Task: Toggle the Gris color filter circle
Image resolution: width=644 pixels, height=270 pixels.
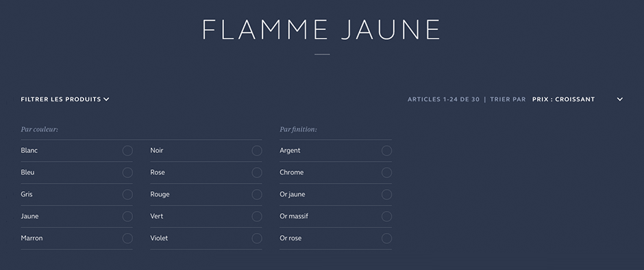Action: 127,195
